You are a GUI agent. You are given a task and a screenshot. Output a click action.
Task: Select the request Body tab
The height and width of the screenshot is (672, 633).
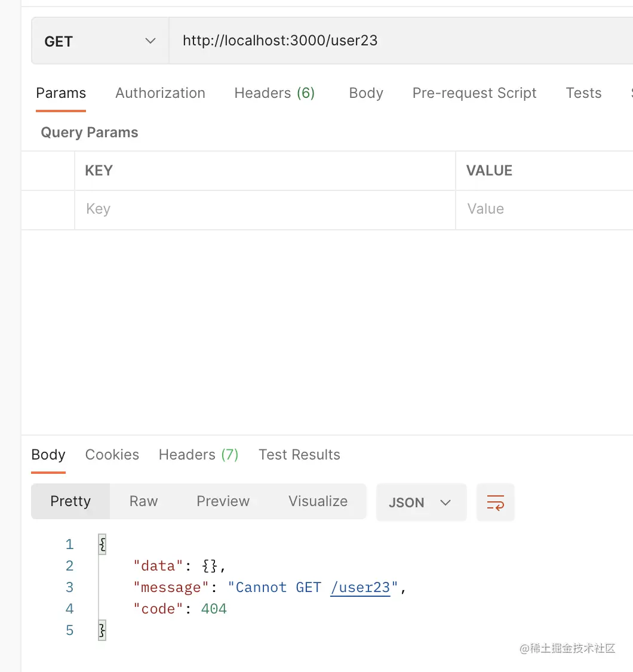point(366,93)
